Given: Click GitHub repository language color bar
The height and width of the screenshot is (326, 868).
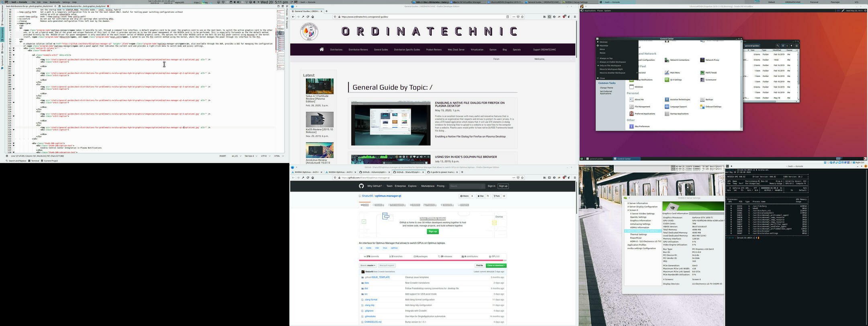Looking at the screenshot, I should [432, 260].
